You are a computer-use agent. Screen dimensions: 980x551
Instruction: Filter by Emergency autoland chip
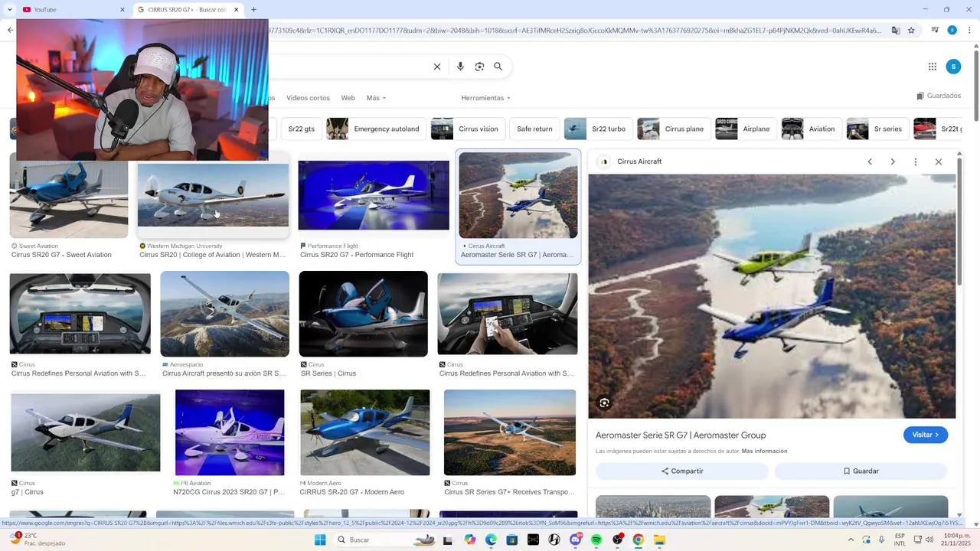tap(375, 129)
